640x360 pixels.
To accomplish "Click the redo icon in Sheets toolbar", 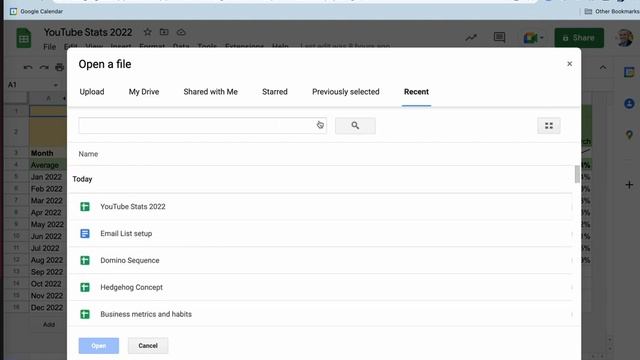I will (44, 67).
